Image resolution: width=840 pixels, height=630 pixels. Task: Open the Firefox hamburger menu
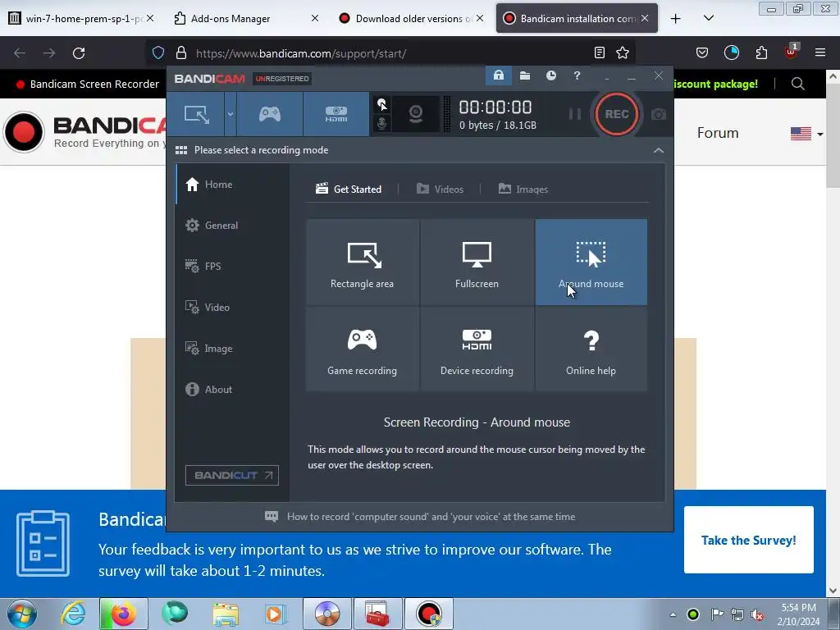819,53
